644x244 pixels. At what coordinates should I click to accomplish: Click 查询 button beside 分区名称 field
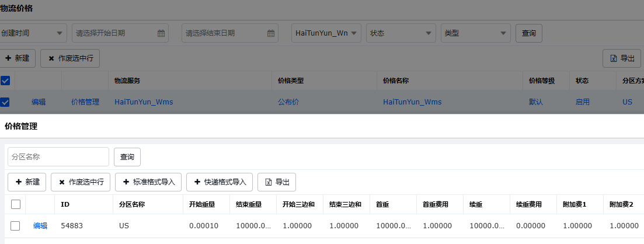127,157
